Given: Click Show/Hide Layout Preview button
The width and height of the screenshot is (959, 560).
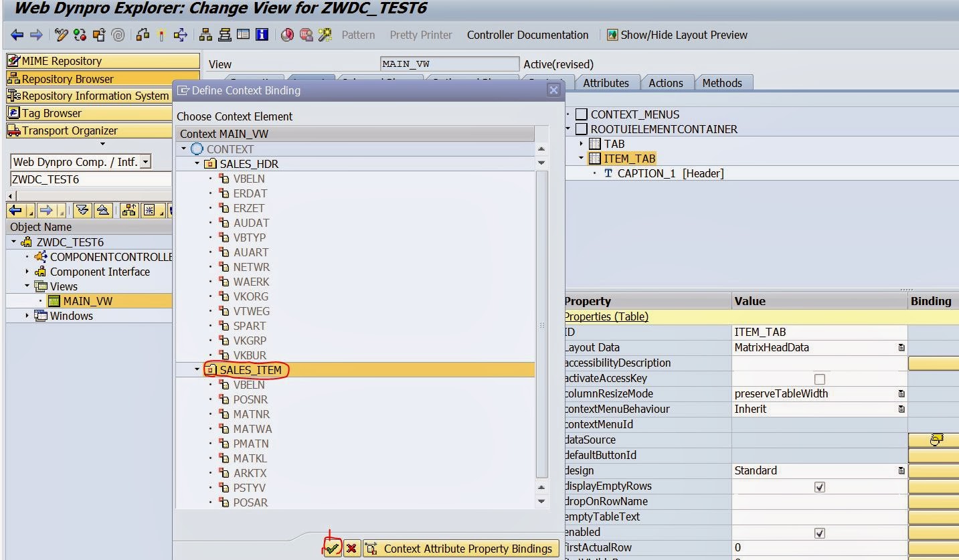Looking at the screenshot, I should pos(677,35).
